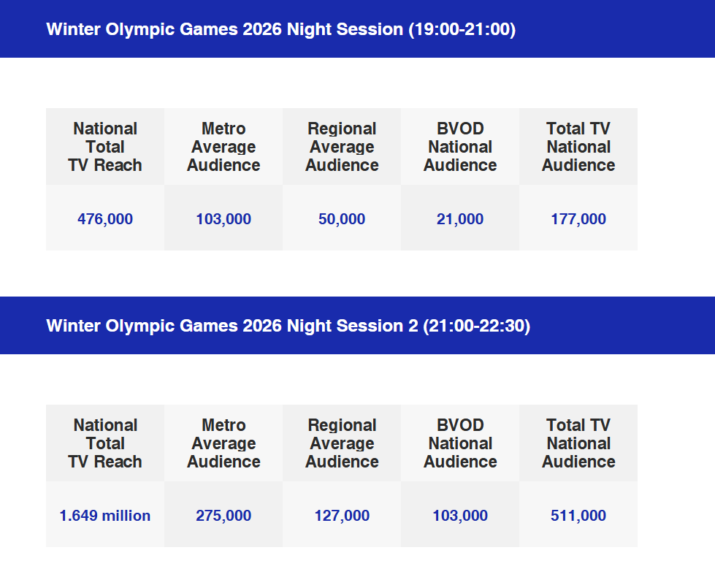
Task: Click National Total TV Reach header, Session 2 table
Action: (x=105, y=443)
